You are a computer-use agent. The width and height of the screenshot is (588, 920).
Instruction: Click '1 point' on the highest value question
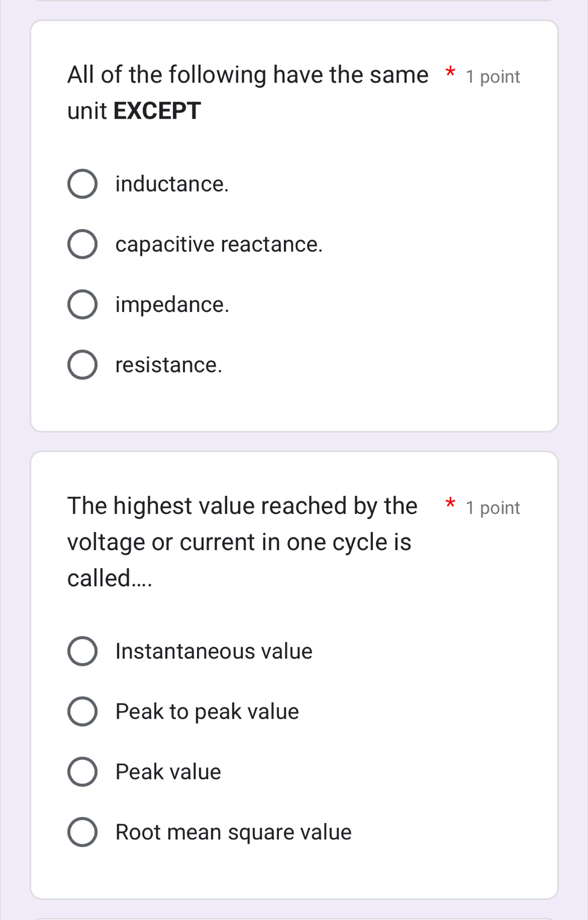(493, 508)
